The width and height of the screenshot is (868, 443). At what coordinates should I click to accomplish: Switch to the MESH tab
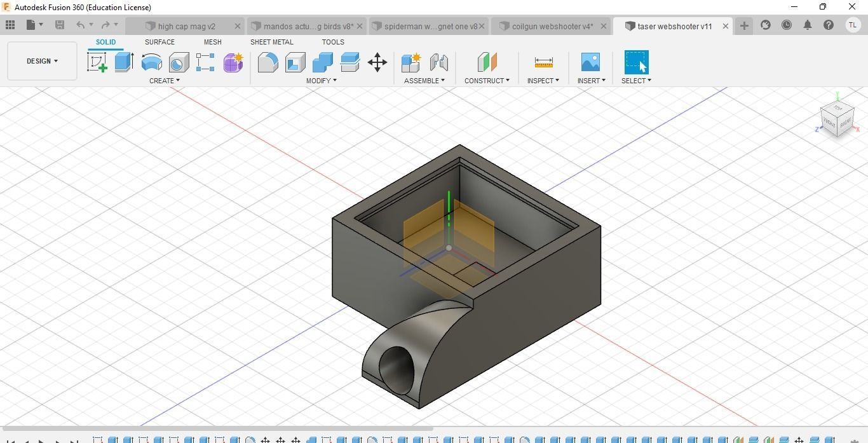(213, 42)
